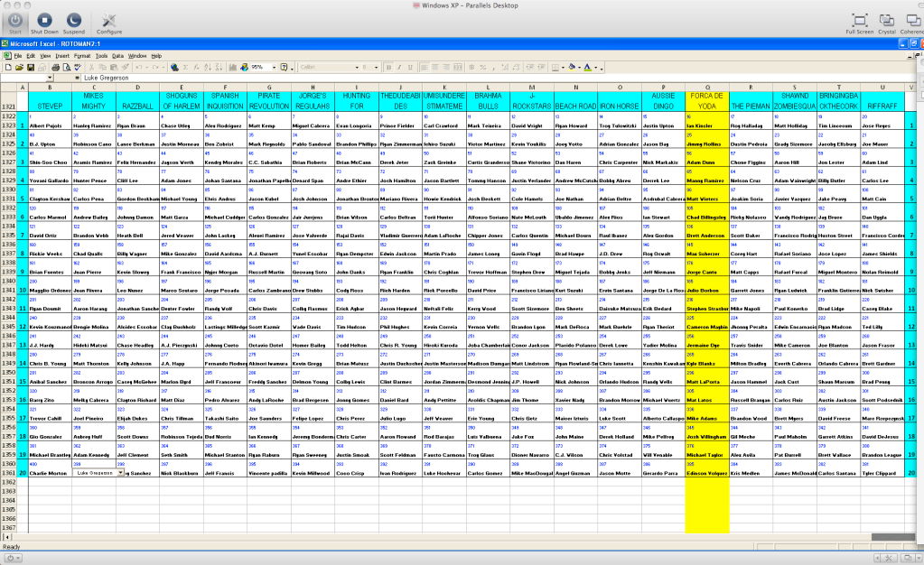Click the Copy icon
This screenshot has width=924, height=565.
(103, 67)
